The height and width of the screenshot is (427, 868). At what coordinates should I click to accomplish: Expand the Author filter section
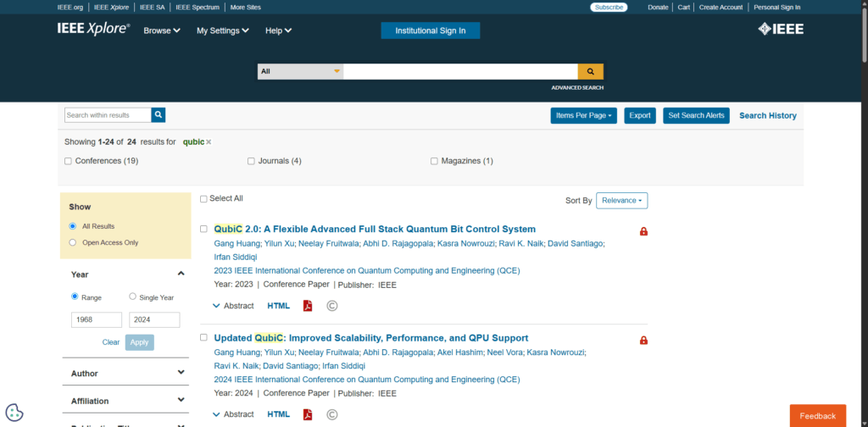click(181, 373)
